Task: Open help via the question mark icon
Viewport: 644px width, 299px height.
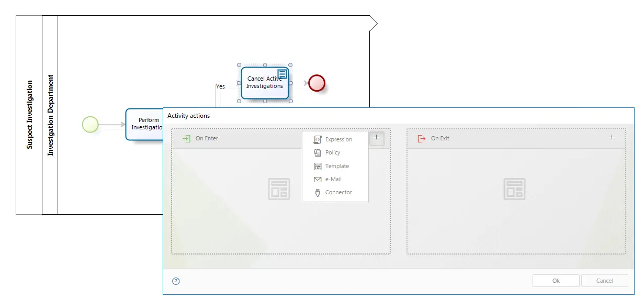Action: tap(176, 281)
